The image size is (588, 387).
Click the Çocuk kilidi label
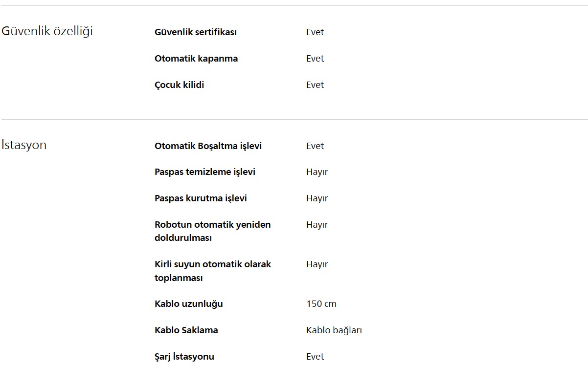click(x=179, y=85)
